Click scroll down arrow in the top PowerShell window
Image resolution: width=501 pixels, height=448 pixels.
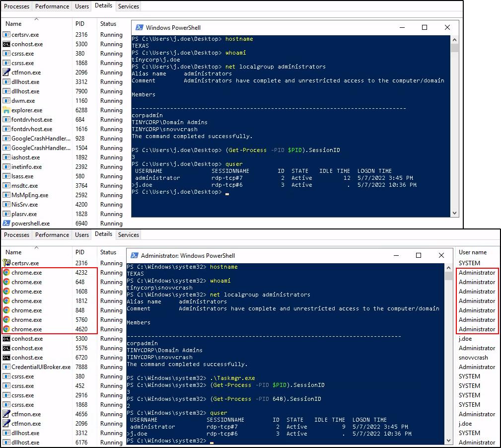point(454,213)
